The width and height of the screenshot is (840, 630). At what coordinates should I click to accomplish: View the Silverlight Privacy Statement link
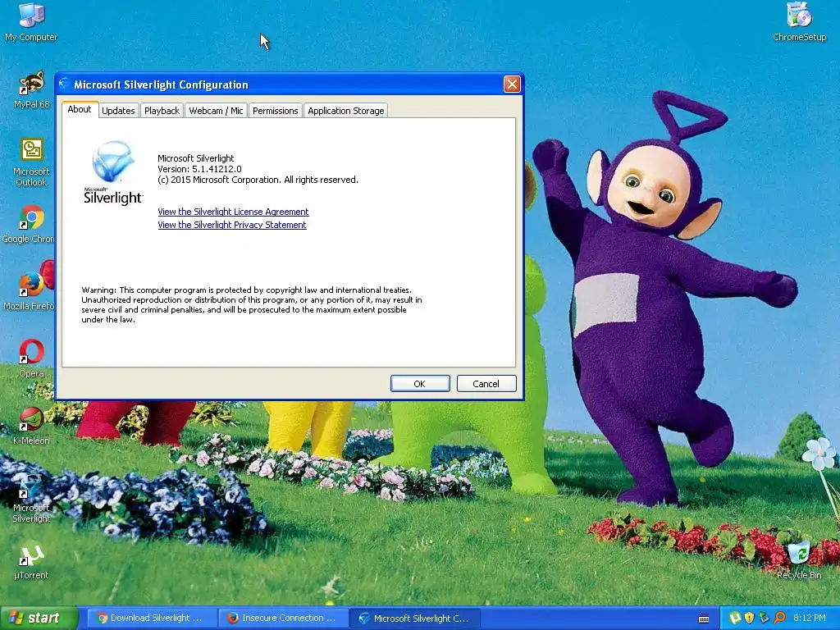pos(232,225)
